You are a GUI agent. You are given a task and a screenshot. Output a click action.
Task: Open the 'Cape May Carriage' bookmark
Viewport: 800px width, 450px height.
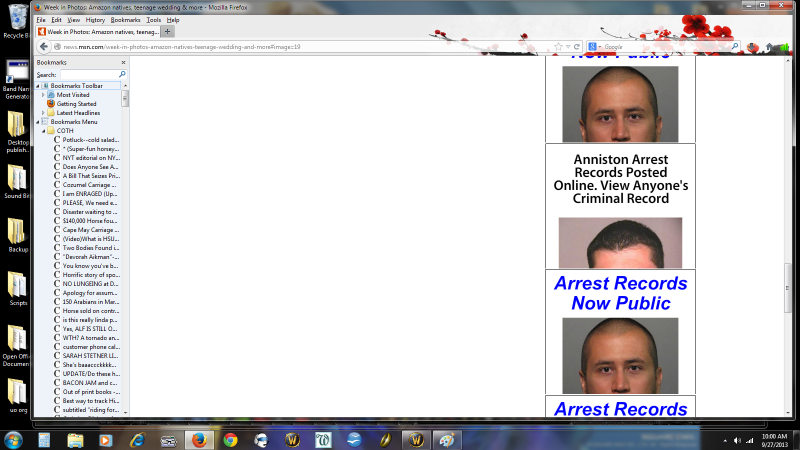86,230
